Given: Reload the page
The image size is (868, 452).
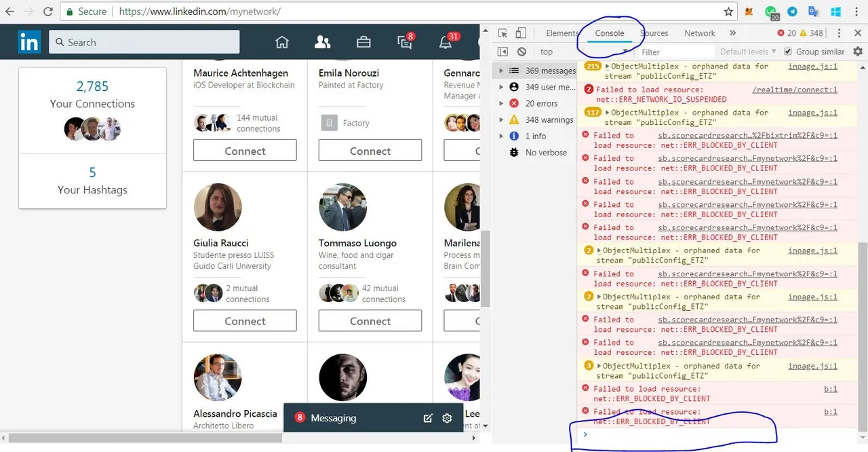Looking at the screenshot, I should click(48, 12).
